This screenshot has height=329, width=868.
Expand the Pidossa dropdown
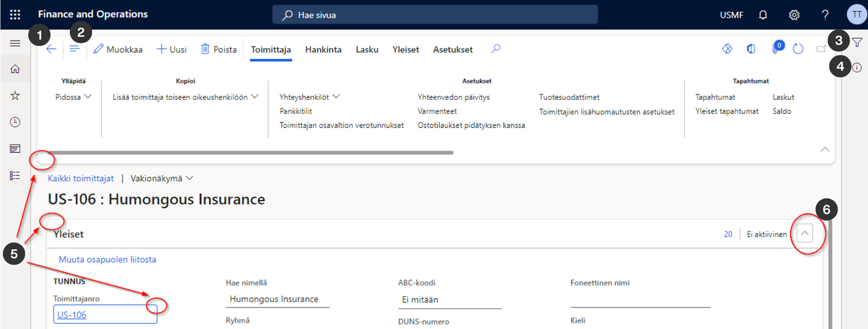pos(74,97)
